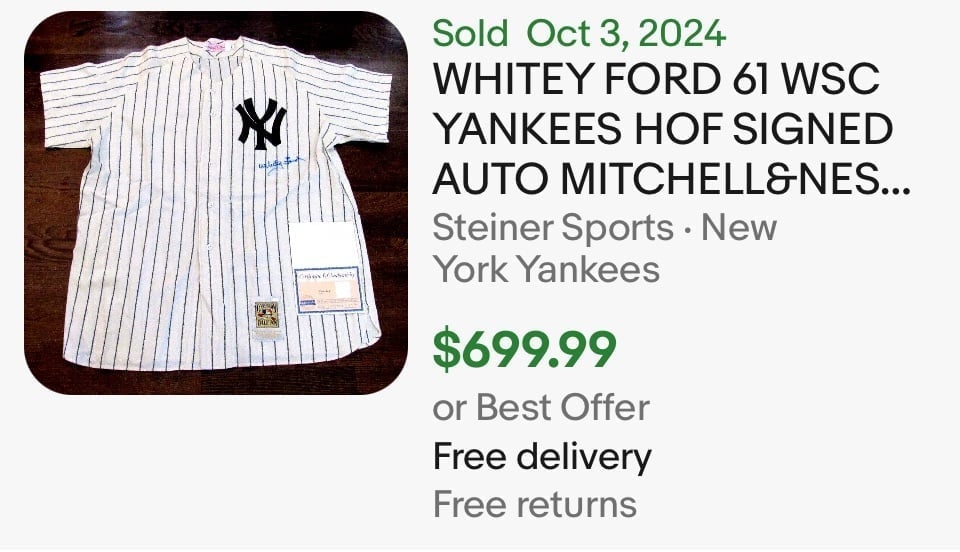Select the Steiner Sports attribute text
Viewport: 960px width, 552px height.
(553, 228)
